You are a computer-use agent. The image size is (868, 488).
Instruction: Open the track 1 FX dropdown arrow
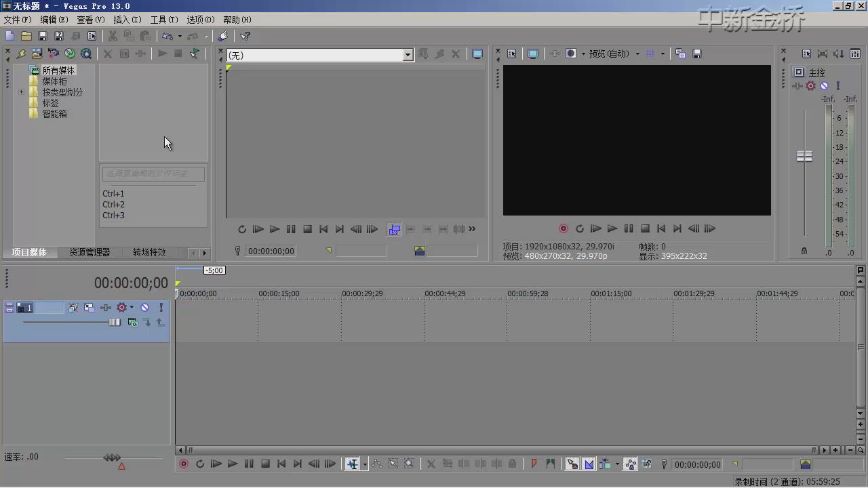tap(132, 308)
